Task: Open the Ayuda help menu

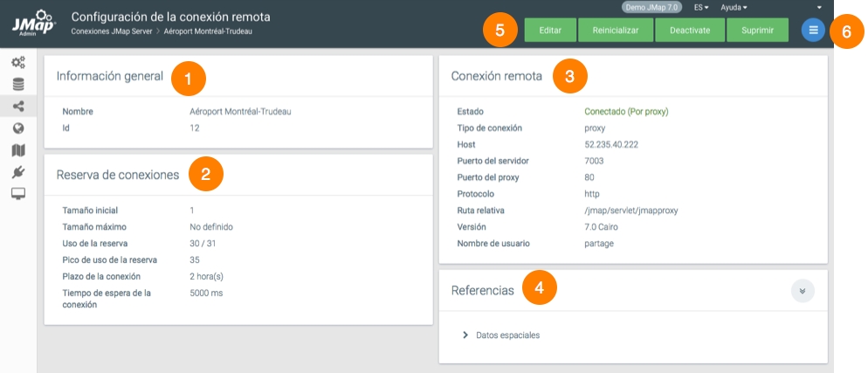Action: (x=734, y=7)
